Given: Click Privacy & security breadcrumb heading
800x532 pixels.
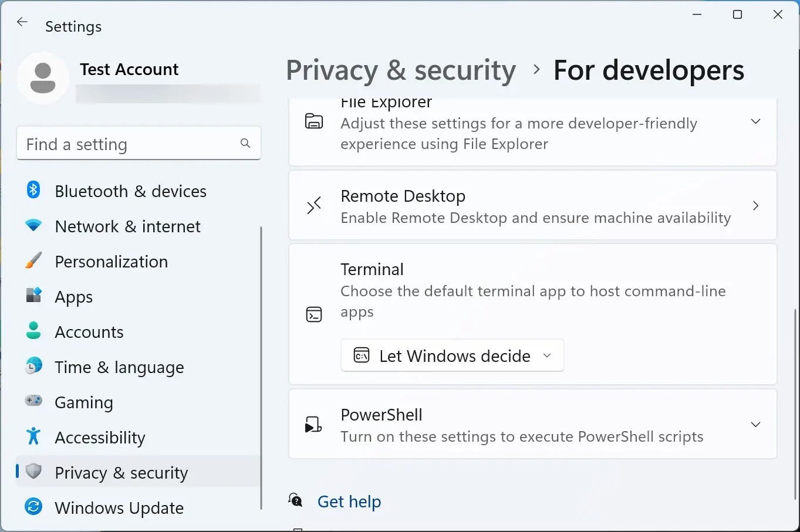Looking at the screenshot, I should click(x=401, y=70).
